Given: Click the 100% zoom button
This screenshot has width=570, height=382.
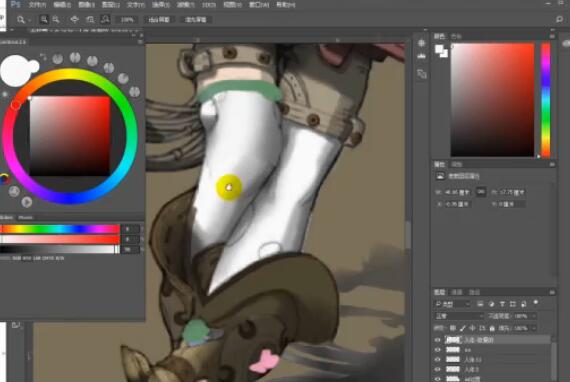Looking at the screenshot, I should click(x=127, y=20).
